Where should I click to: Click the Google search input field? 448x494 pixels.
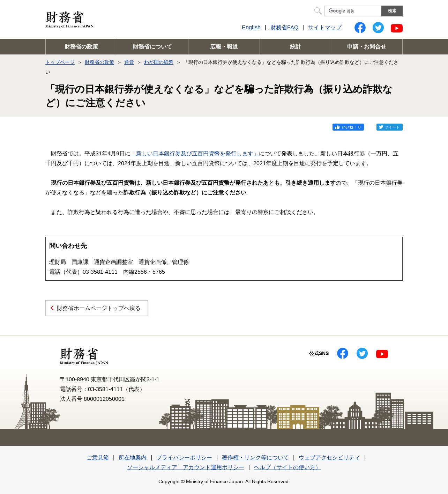tap(353, 11)
